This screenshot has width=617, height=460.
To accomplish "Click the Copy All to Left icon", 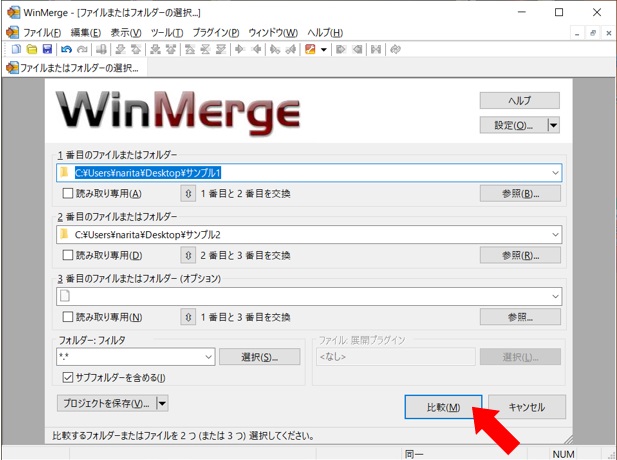I will pyautogui.click(x=357, y=49).
